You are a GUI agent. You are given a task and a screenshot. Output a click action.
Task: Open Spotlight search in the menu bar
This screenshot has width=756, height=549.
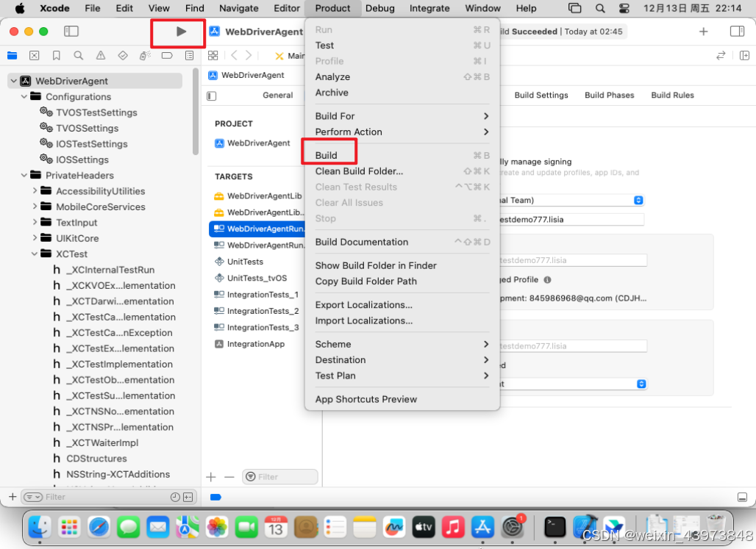click(600, 8)
